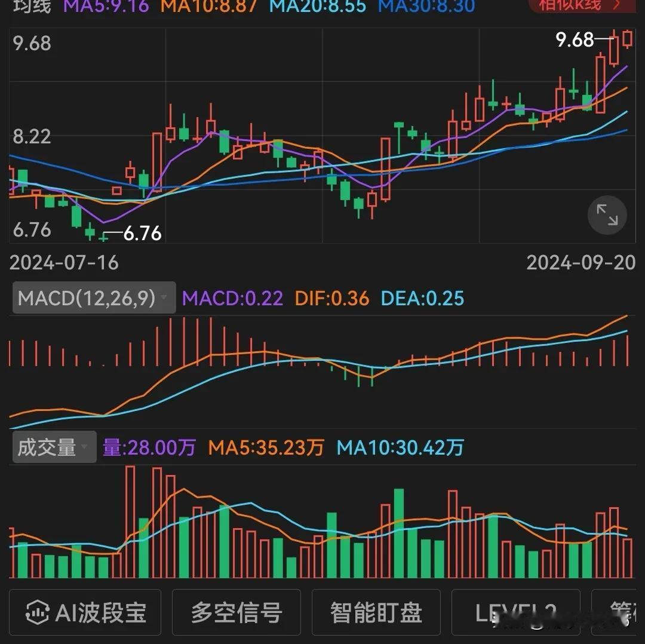The height and width of the screenshot is (644, 645).
Task: Tap the 2024-09-20 end date label
Action: click(581, 262)
